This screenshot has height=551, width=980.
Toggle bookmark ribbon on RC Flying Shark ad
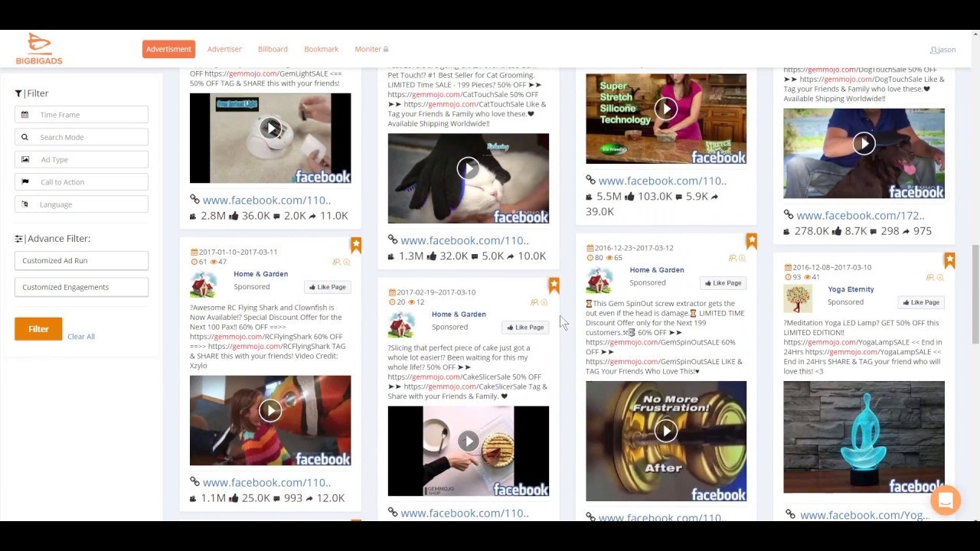(x=356, y=245)
